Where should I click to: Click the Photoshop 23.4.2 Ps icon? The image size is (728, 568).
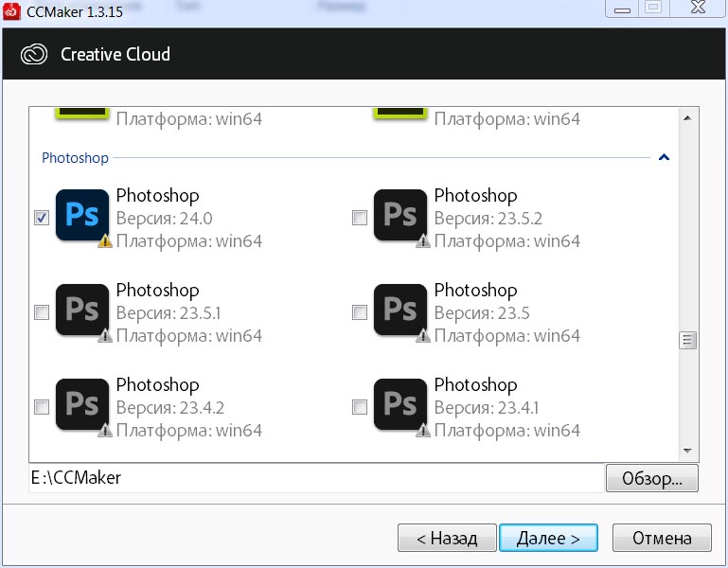click(82, 404)
